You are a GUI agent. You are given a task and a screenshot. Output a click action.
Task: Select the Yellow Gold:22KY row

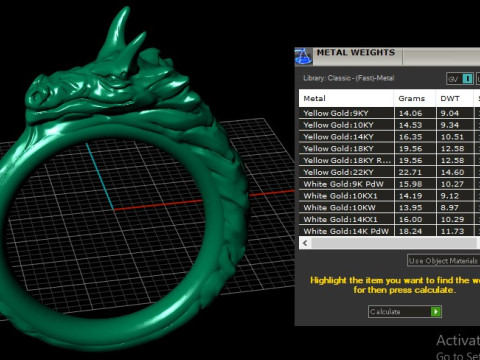tap(389, 172)
